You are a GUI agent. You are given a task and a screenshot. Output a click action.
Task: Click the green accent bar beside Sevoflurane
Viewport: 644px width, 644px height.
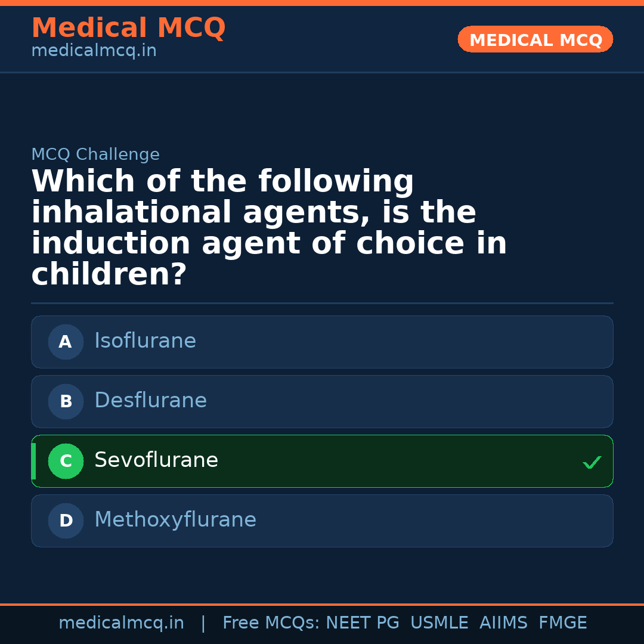(33, 461)
